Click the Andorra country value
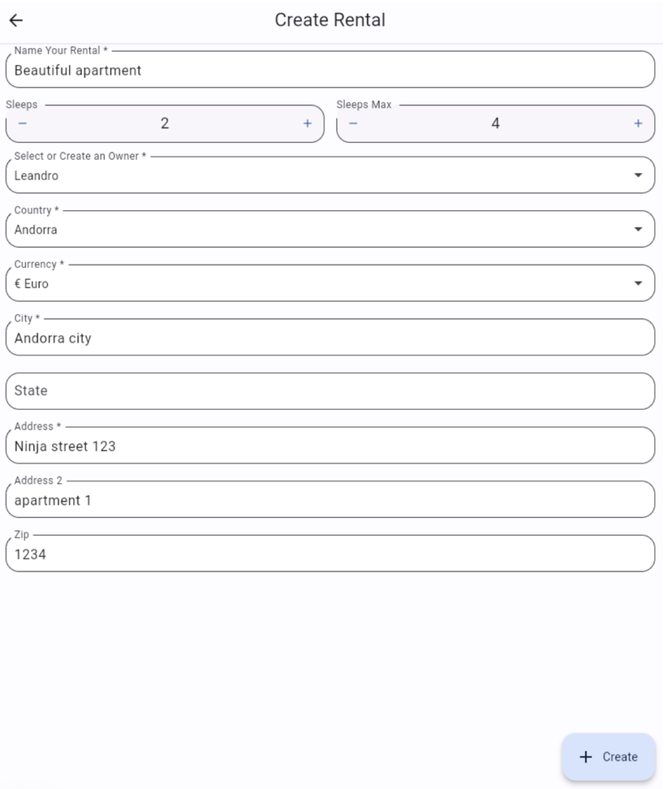Image resolution: width=672 pixels, height=789 pixels. tap(37, 230)
